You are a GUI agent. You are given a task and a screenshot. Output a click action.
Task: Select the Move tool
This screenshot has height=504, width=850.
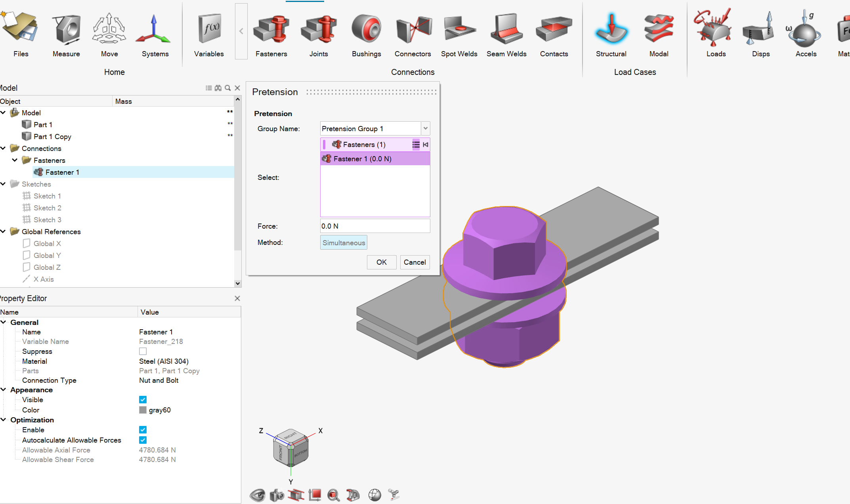point(109,28)
